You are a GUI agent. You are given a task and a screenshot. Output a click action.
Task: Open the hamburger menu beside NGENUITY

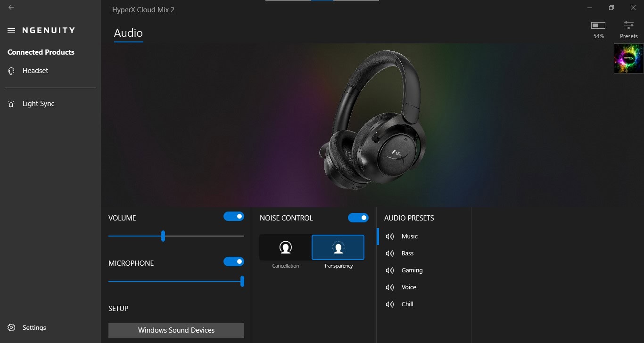pos(11,30)
